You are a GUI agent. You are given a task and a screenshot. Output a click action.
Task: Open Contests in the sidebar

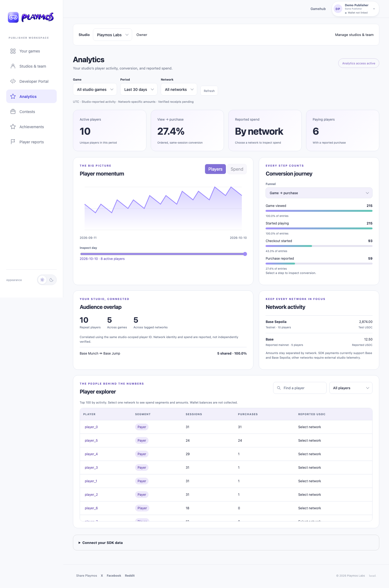click(x=31, y=112)
